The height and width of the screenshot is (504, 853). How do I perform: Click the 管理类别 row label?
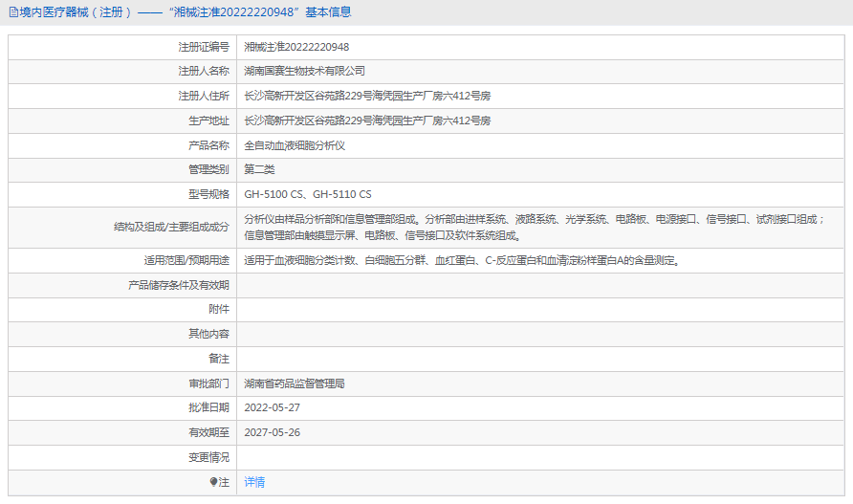(x=208, y=170)
